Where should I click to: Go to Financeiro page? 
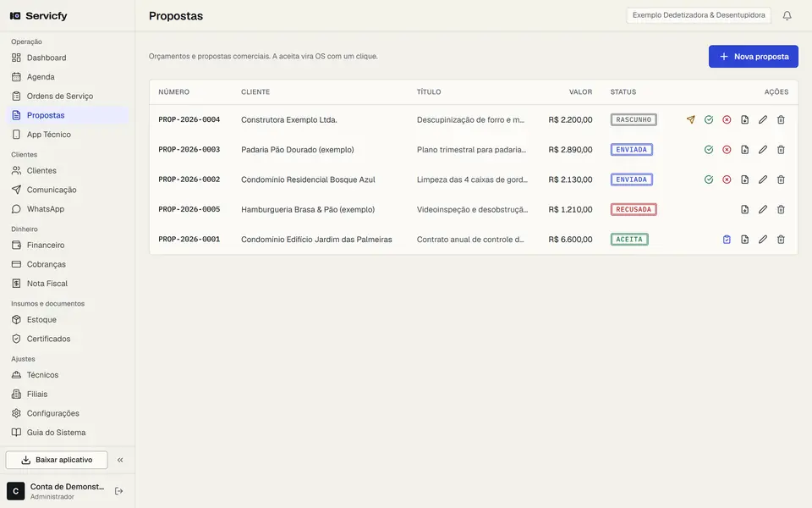(68, 246)
